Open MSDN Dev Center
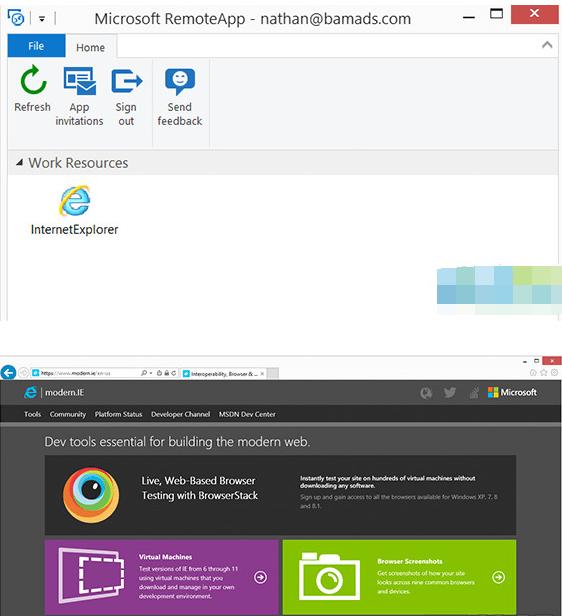The height and width of the screenshot is (616, 562). [247, 414]
